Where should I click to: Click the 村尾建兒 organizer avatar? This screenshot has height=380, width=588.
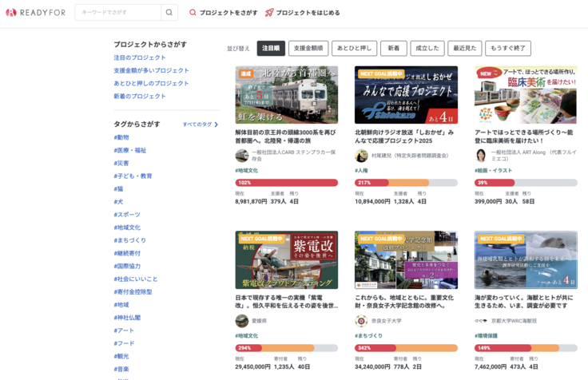click(x=361, y=156)
